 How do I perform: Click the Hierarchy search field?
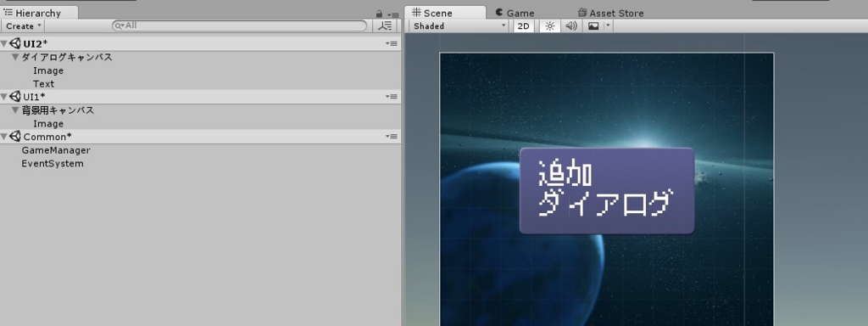click(x=239, y=25)
